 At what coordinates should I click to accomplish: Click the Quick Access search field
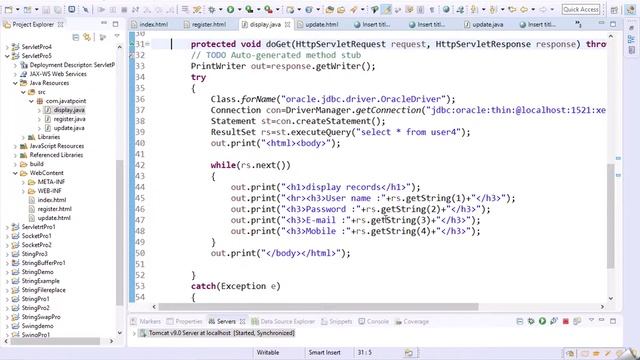click(580, 9)
